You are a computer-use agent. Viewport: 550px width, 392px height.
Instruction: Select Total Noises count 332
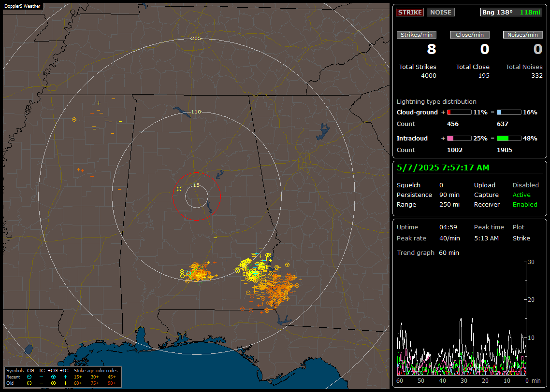(x=536, y=76)
